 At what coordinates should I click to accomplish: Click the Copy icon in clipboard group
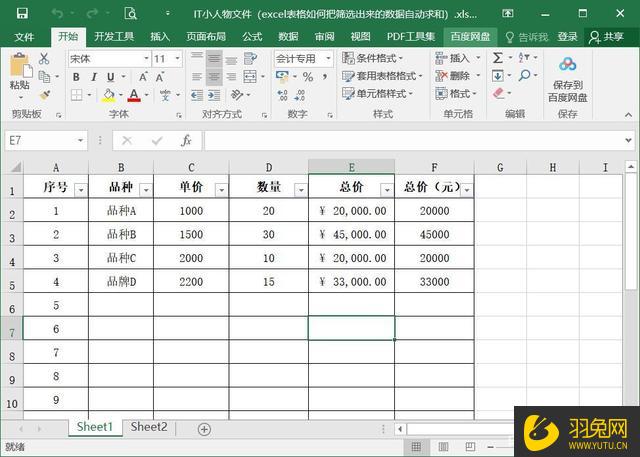tap(44, 76)
